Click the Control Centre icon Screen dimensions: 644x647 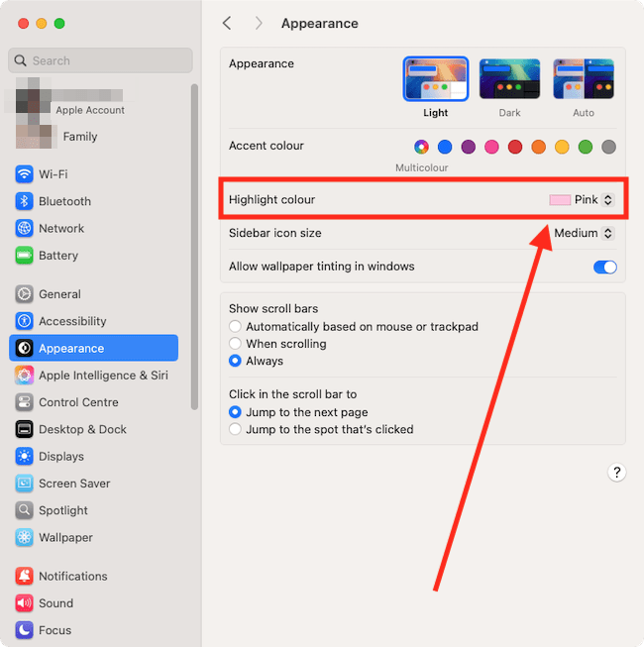pos(25,402)
